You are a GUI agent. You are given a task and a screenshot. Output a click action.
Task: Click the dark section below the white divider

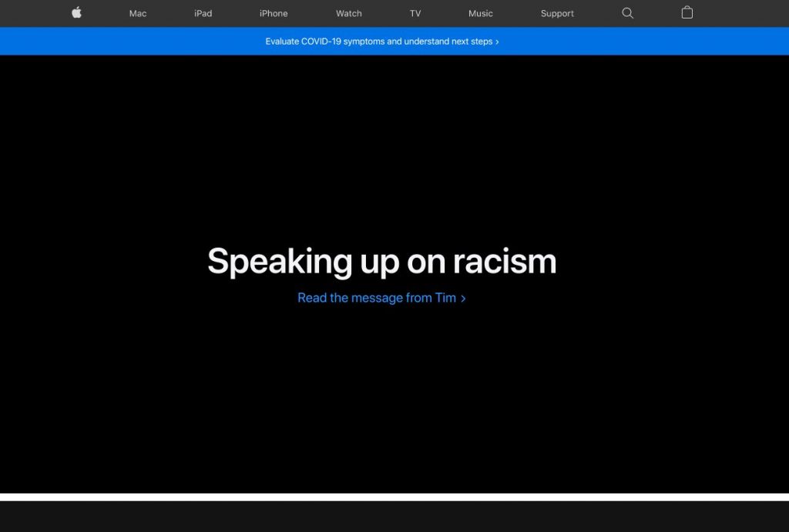pyautogui.click(x=394, y=517)
